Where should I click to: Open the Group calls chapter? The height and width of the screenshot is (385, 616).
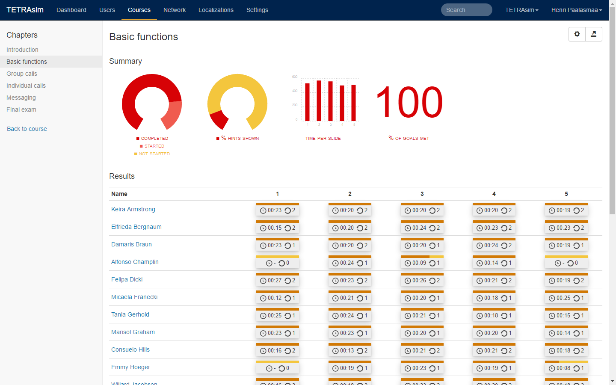coord(22,73)
